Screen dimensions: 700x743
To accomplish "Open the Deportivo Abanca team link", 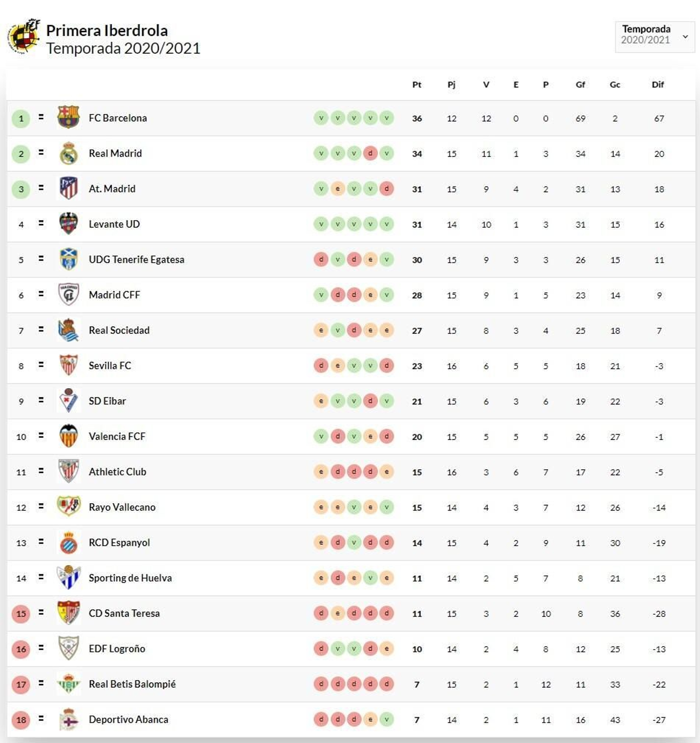I will point(128,719).
